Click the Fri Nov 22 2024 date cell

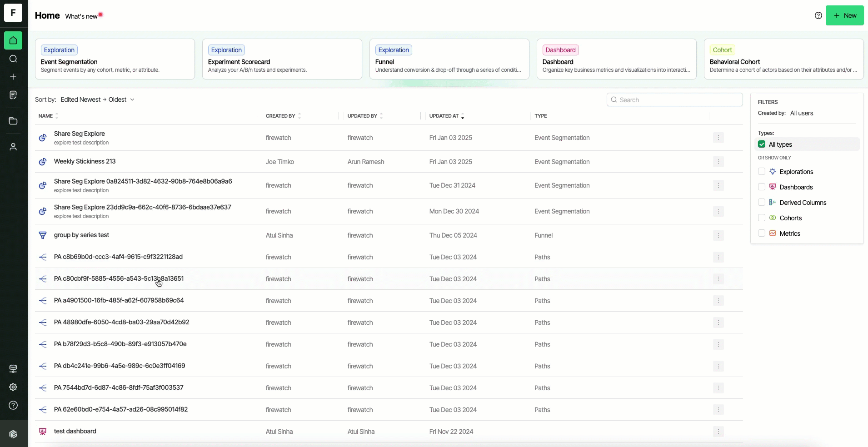(x=451, y=432)
